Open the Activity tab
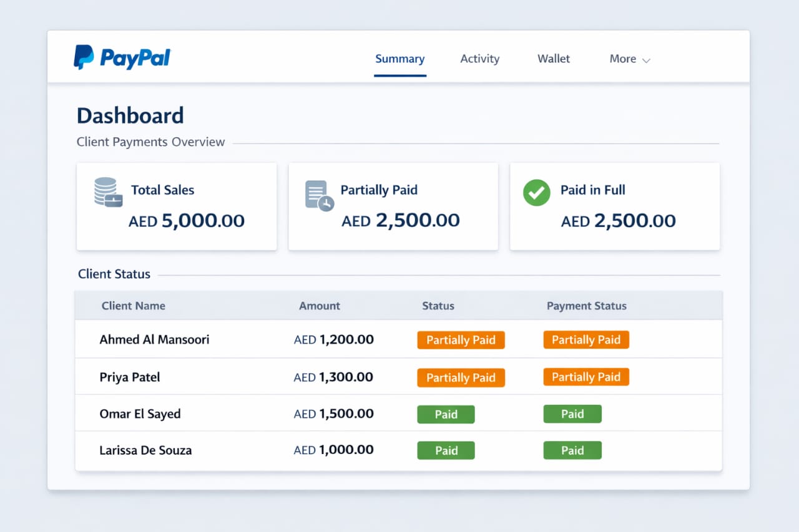The height and width of the screenshot is (532, 799). pyautogui.click(x=479, y=59)
